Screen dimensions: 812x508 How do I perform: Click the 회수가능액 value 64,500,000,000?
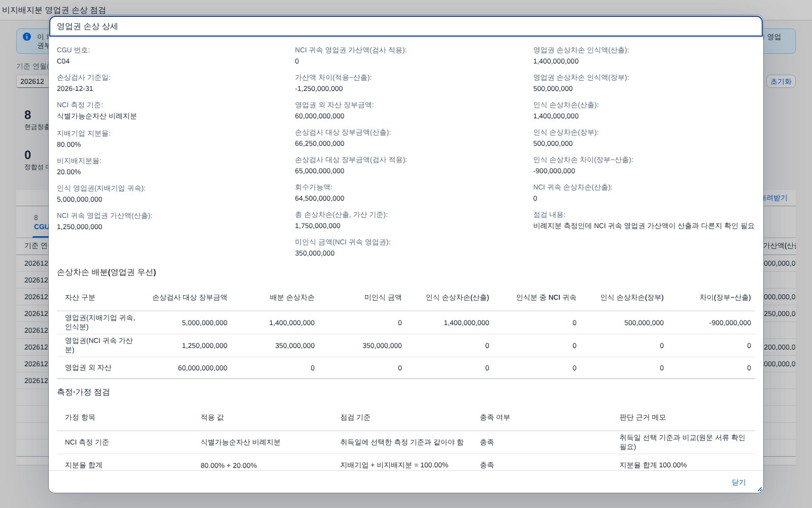coord(320,198)
